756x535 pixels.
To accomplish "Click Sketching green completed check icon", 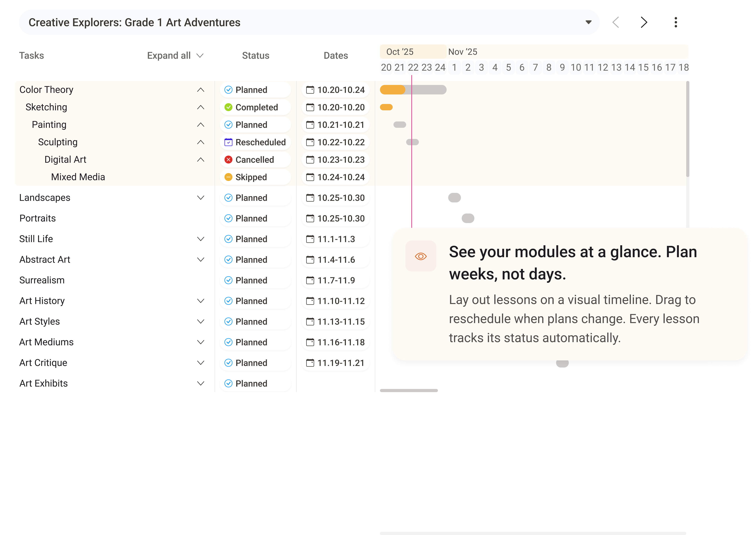I will pos(228,107).
